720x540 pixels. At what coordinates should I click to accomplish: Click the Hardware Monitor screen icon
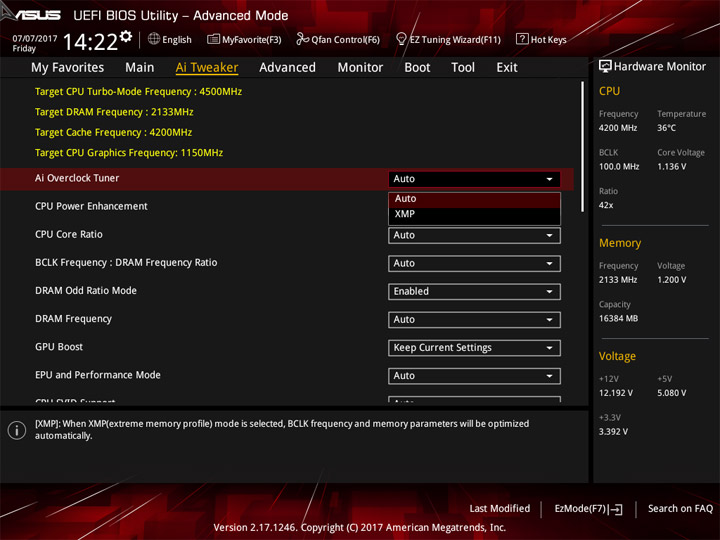click(605, 66)
